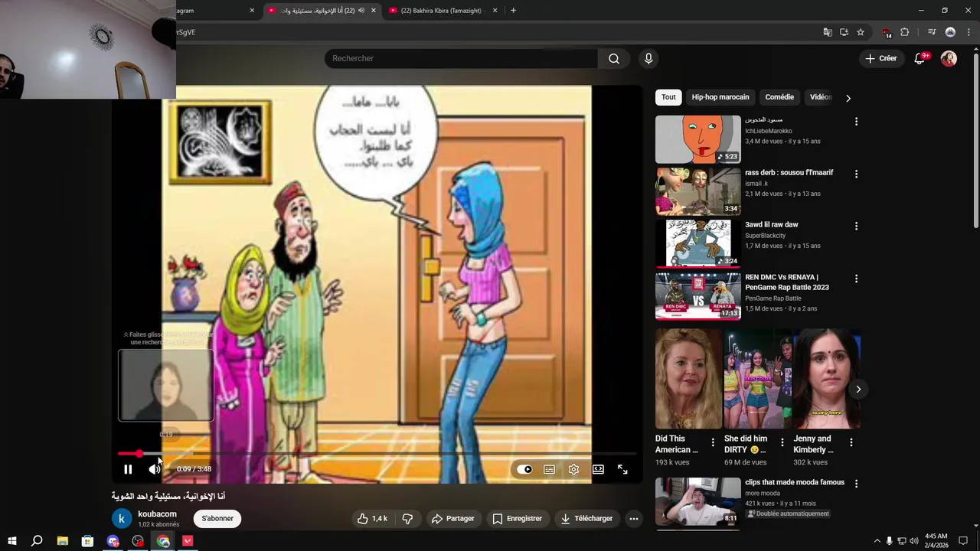Click the Chrome icon in the taskbar
This screenshot has height=551, width=980.
(x=163, y=541)
